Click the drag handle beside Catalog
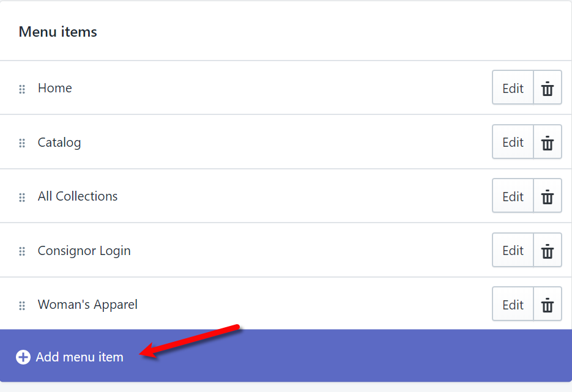The height and width of the screenshot is (392, 572). [22, 143]
